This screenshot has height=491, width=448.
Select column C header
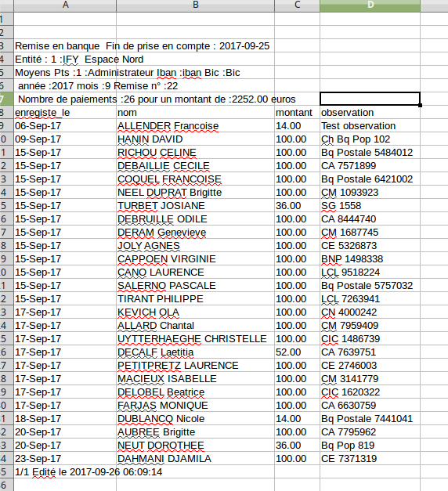click(x=298, y=5)
